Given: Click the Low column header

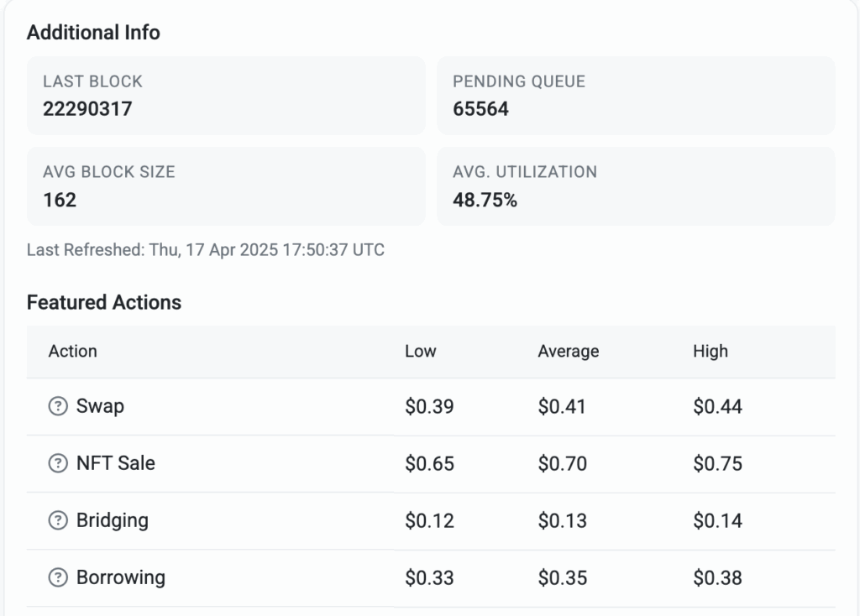Looking at the screenshot, I should [420, 352].
